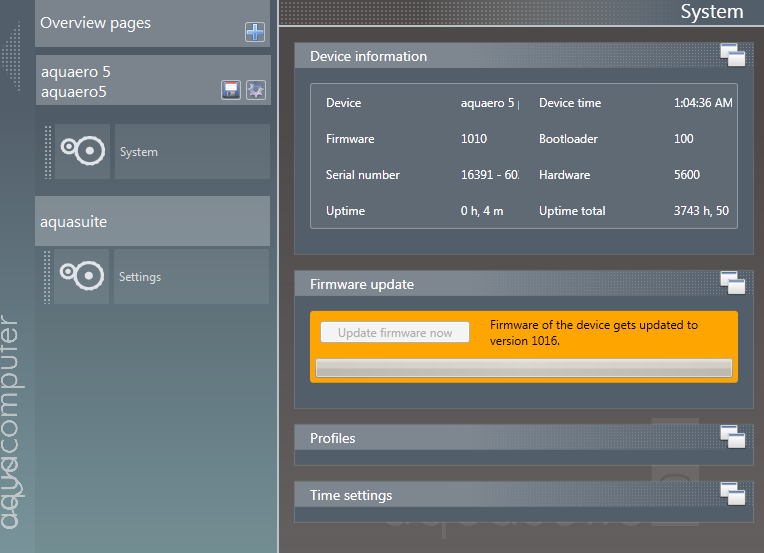Click the window icon on Time settings header
Screen dimensions: 764x553
click(x=732, y=494)
